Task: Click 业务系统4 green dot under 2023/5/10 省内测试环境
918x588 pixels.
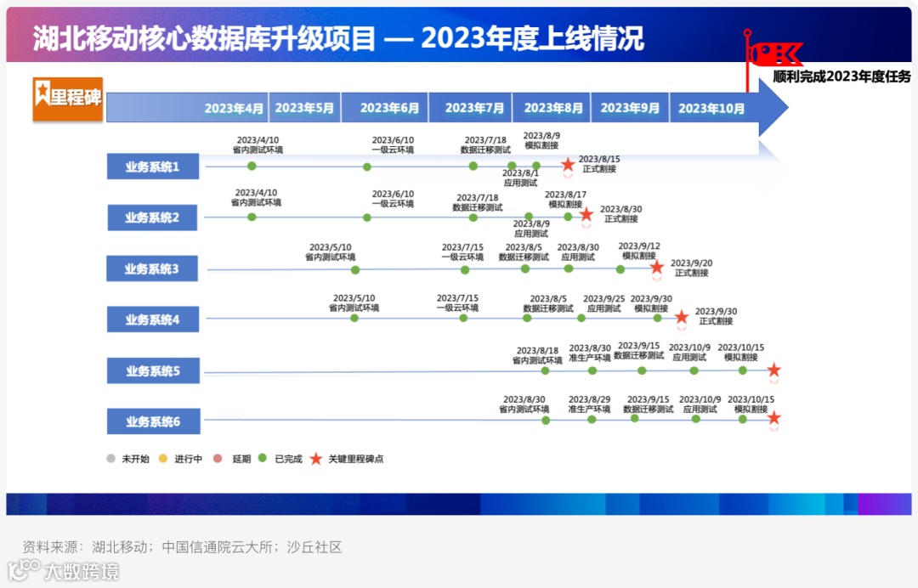Action: click(354, 318)
